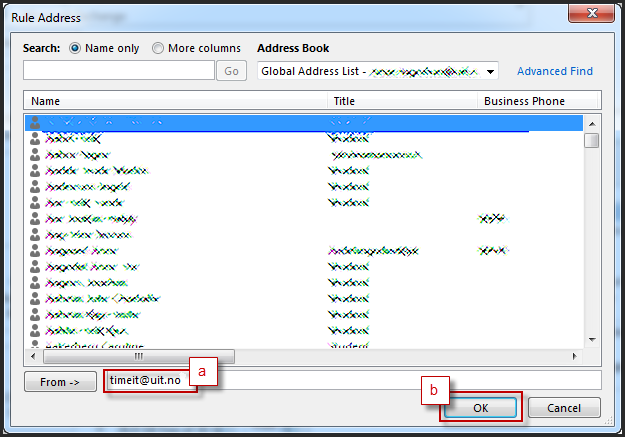
Task: Click the vertical scrollbar down arrow
Action: (x=592, y=339)
